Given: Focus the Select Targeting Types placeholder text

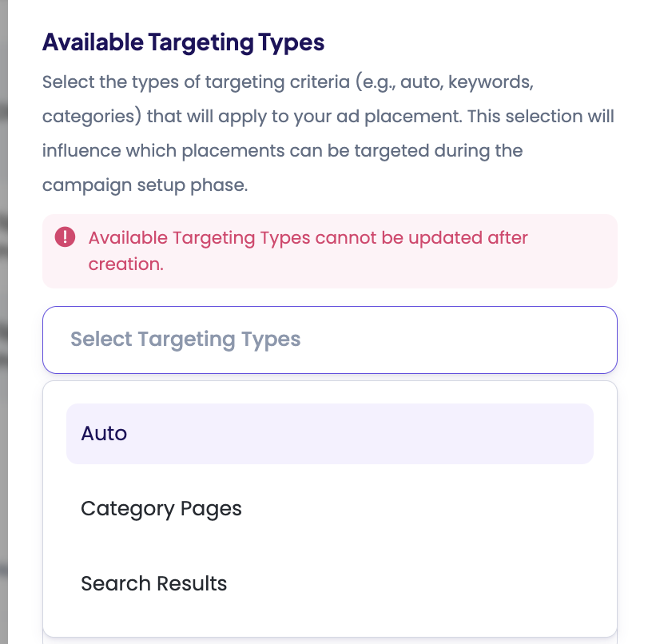Looking at the screenshot, I should click(185, 340).
